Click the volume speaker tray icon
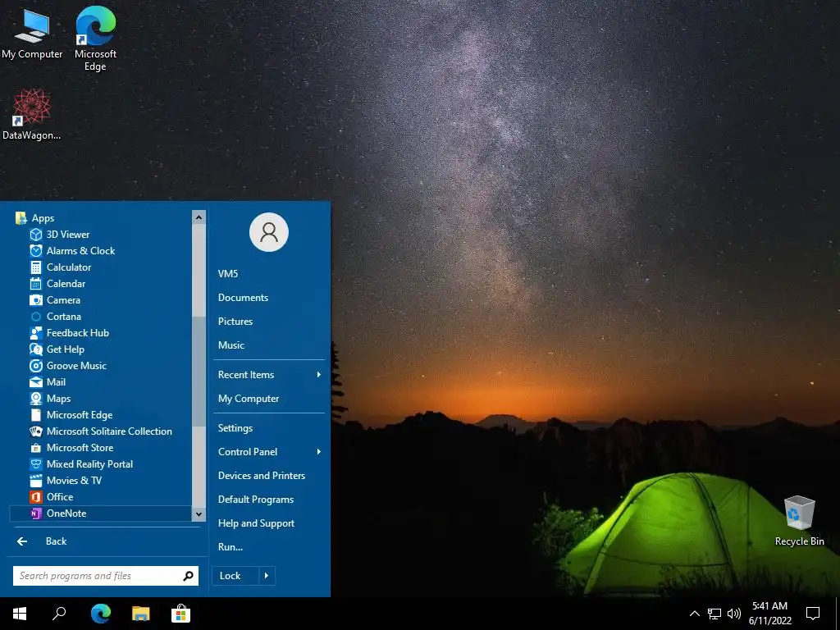 734,614
